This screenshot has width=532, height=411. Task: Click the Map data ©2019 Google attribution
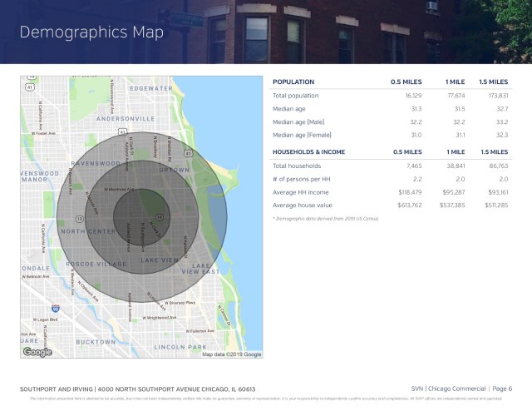click(x=232, y=354)
